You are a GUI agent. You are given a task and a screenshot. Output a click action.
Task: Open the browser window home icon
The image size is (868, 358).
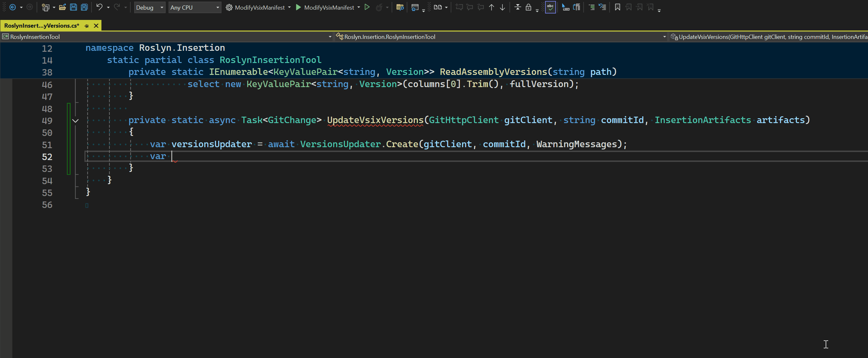click(415, 7)
